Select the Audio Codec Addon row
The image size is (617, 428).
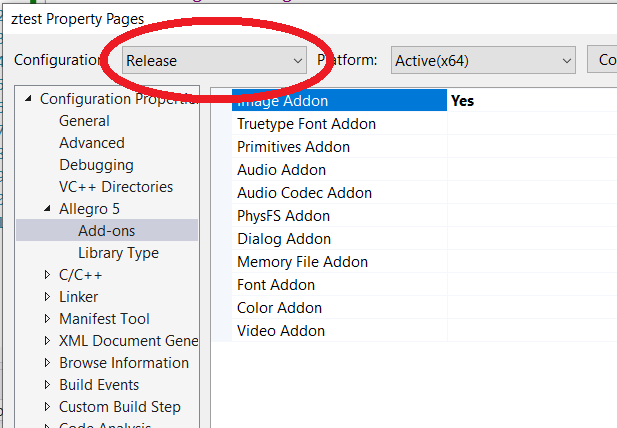304,193
